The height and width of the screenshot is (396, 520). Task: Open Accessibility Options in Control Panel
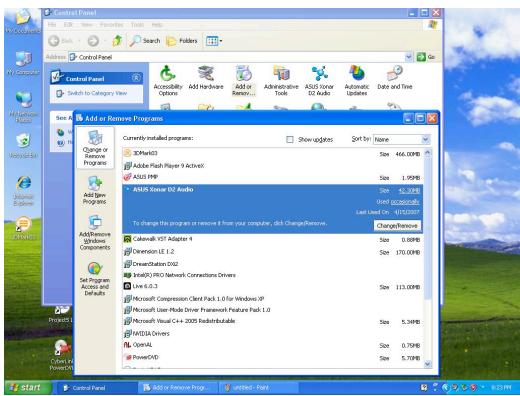[x=168, y=80]
